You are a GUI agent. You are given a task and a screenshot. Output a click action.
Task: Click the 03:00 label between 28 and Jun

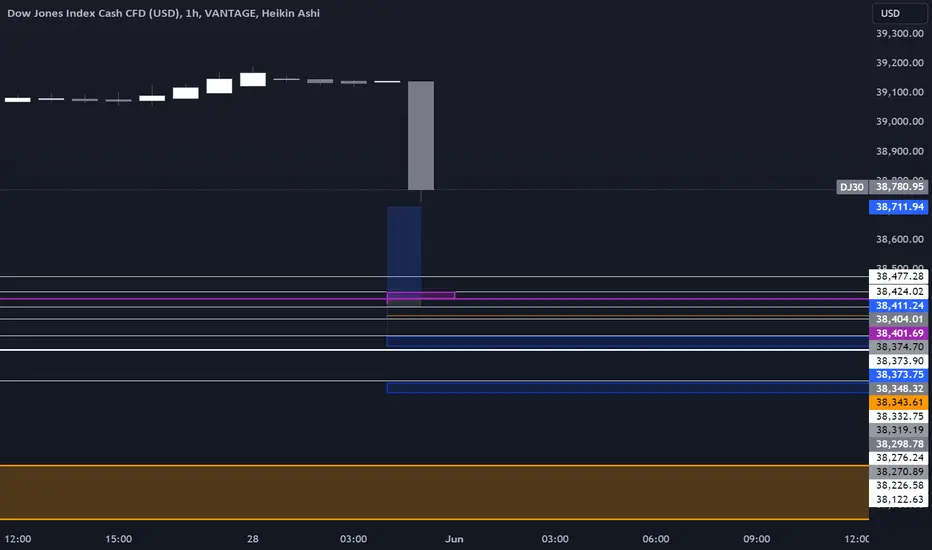coord(353,539)
